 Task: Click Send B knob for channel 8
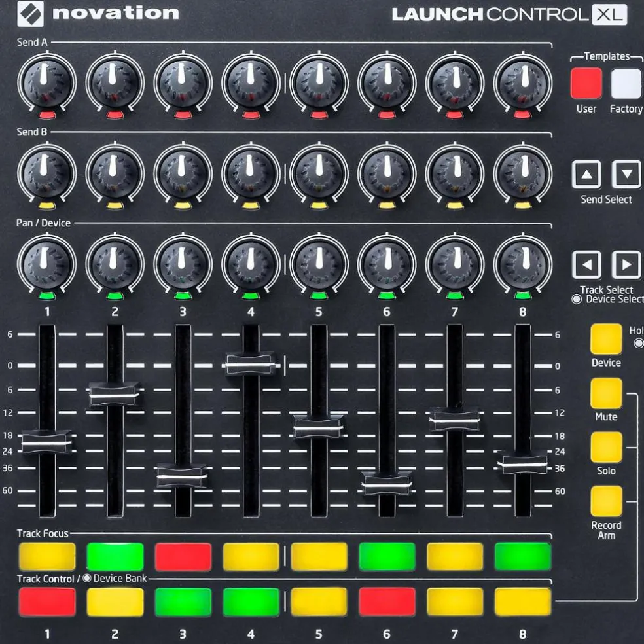coord(522,173)
